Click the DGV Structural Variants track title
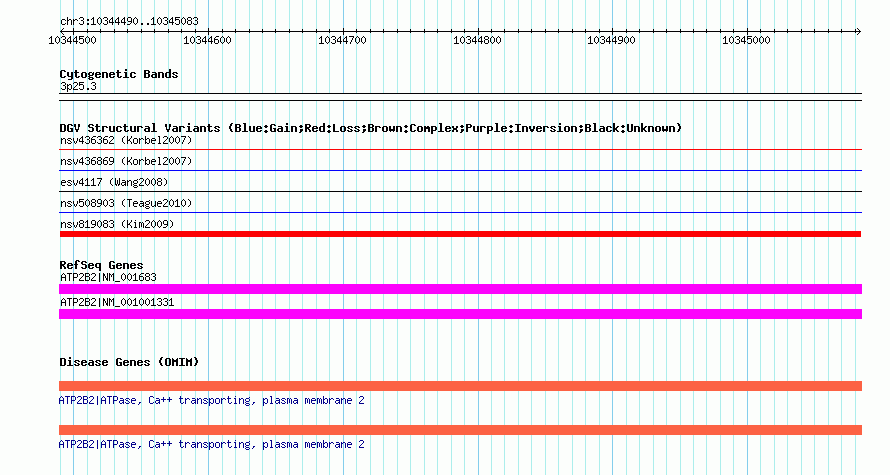The image size is (890, 475). [370, 128]
